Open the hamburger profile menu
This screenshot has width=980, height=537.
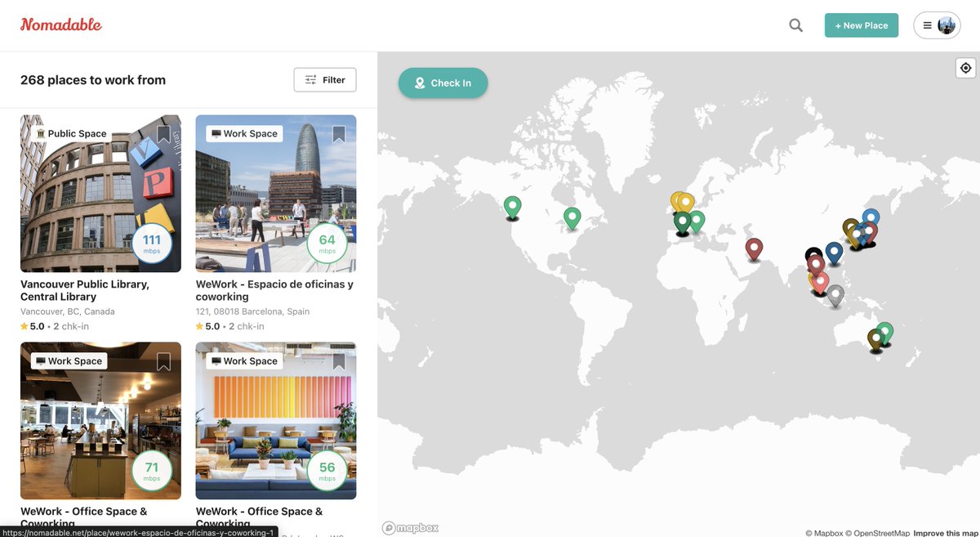937,25
